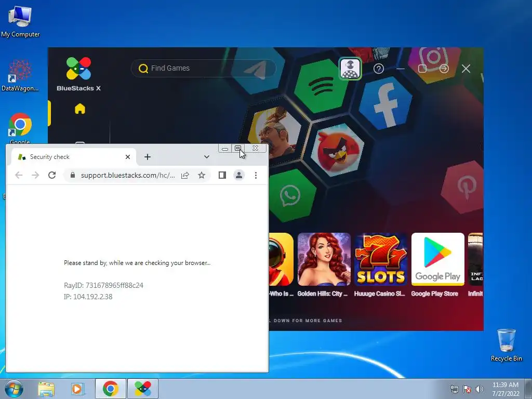
Task: Maximize the Chrome window
Action: tap(238, 149)
